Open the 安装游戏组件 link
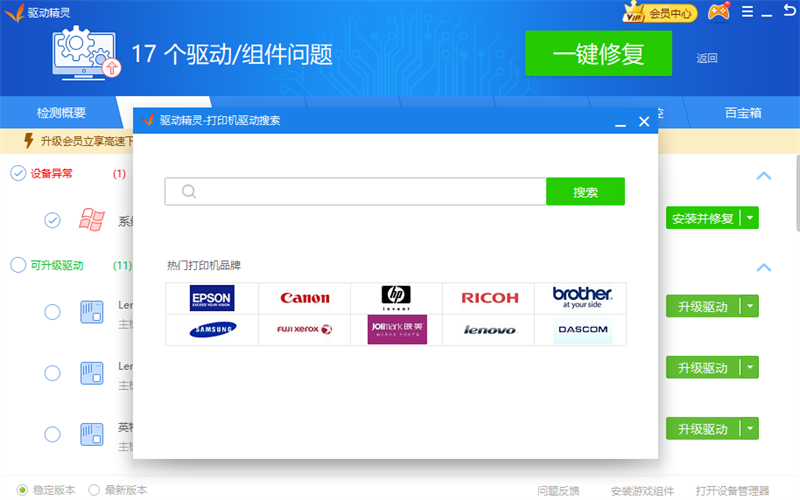This screenshot has height=500, width=800. point(642,491)
